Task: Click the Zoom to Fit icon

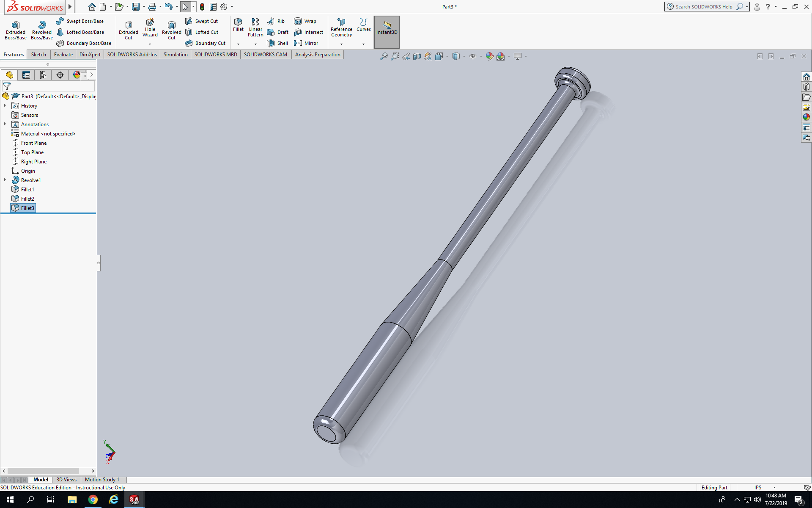Action: tap(384, 56)
